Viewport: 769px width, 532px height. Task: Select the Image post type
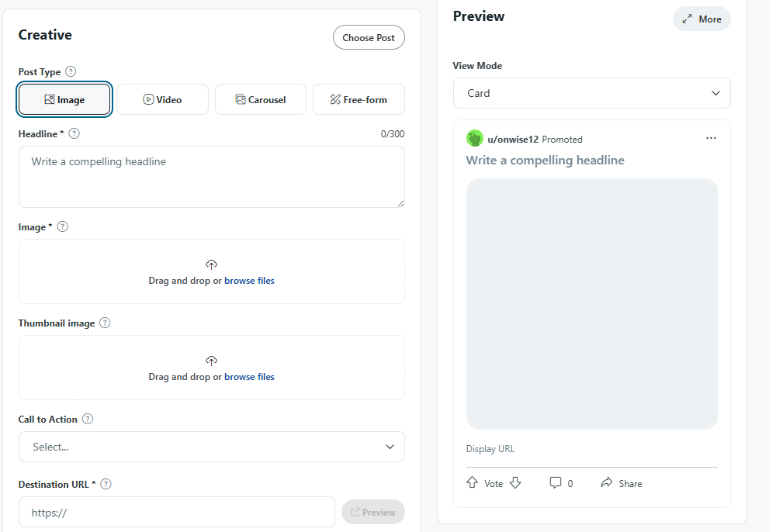pos(64,99)
